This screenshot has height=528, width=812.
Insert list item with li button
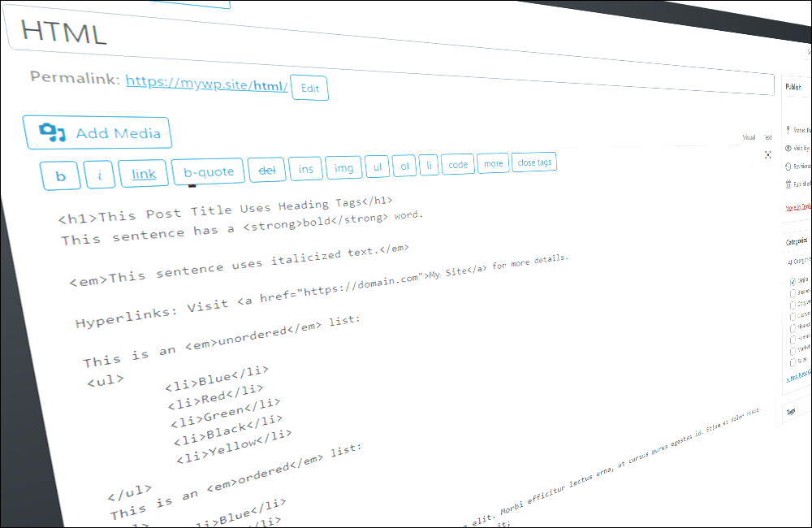pyautogui.click(x=429, y=165)
